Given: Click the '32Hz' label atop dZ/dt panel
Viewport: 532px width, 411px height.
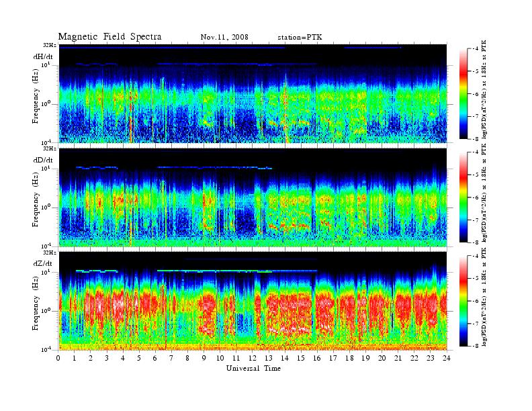Looking at the screenshot, I should click(x=50, y=253).
